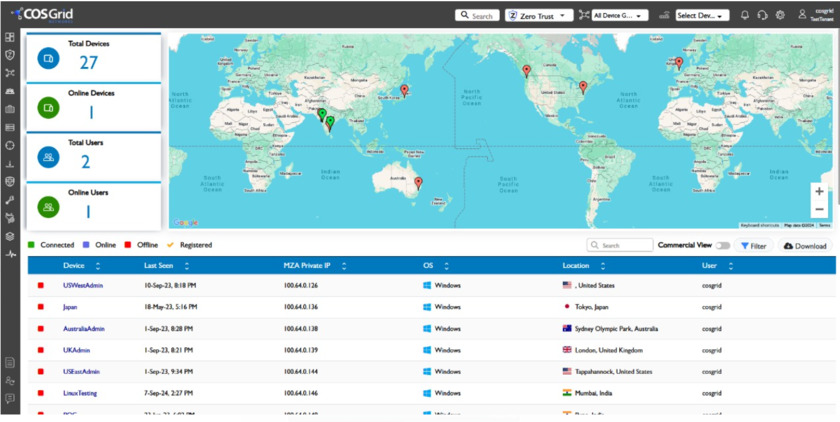This screenshot has width=840, height=422.
Task: Click the Download button
Action: [x=805, y=245]
